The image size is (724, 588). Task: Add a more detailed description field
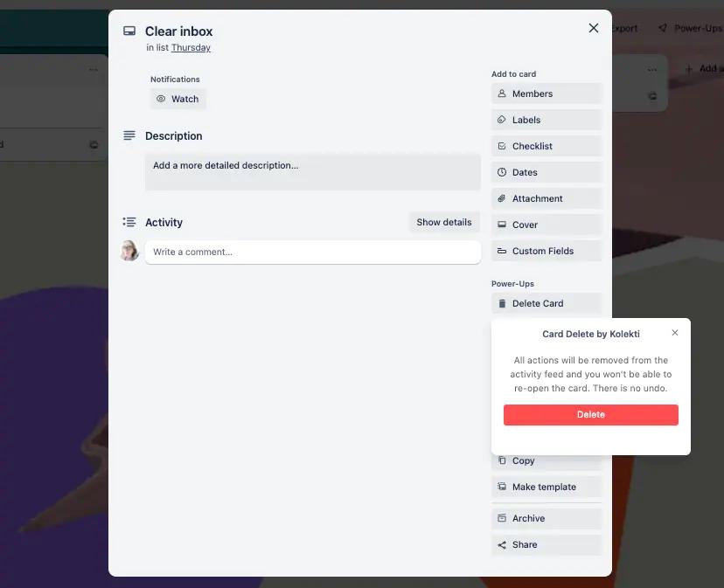(312, 172)
